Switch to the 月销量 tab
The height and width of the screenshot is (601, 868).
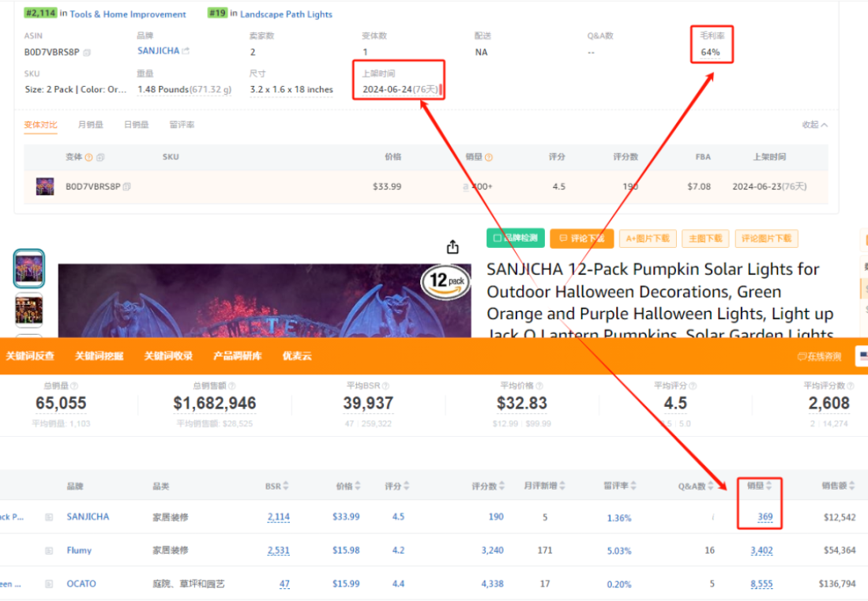pyautogui.click(x=90, y=125)
